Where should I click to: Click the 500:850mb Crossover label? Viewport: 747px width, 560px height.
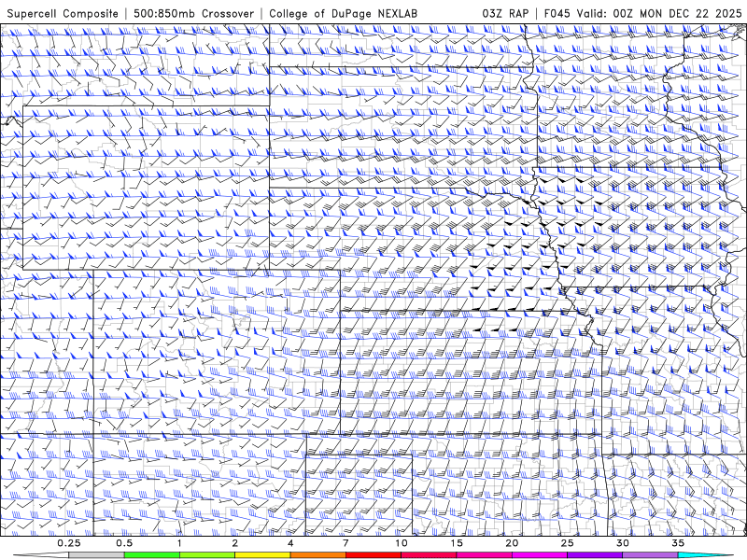tap(194, 13)
